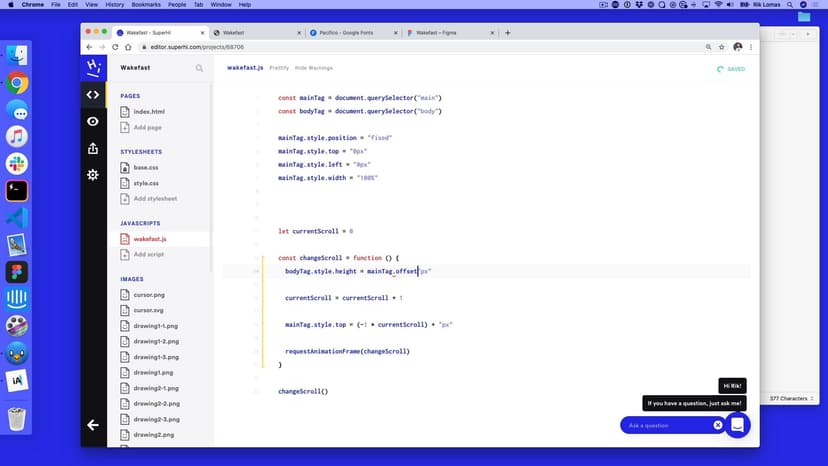
Task: Open the chat messenger bubble icon
Action: click(737, 425)
